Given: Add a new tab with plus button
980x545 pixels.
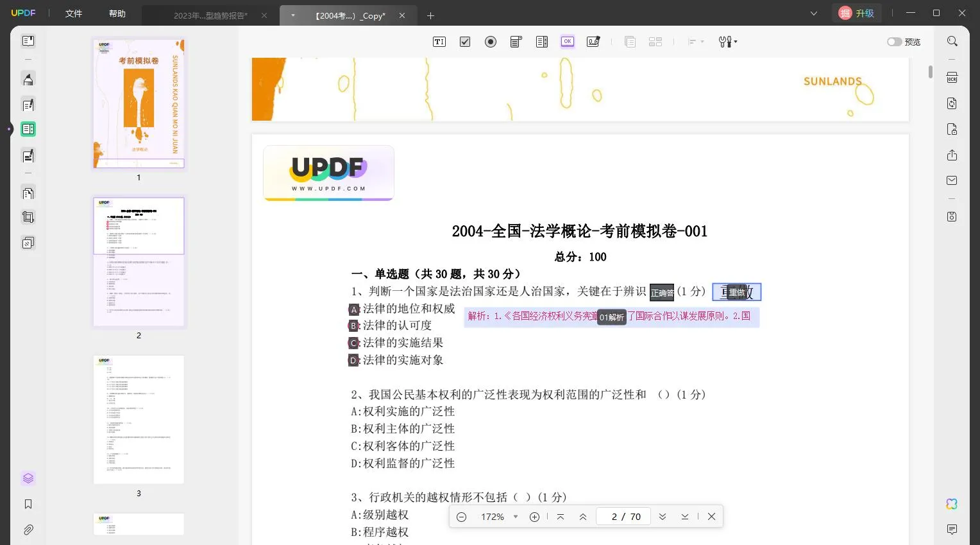Looking at the screenshot, I should [x=430, y=15].
